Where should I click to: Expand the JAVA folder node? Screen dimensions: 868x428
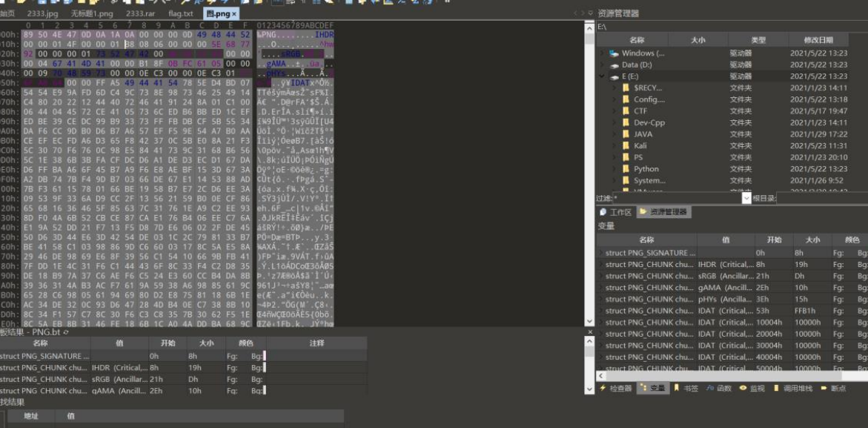pyautogui.click(x=613, y=134)
